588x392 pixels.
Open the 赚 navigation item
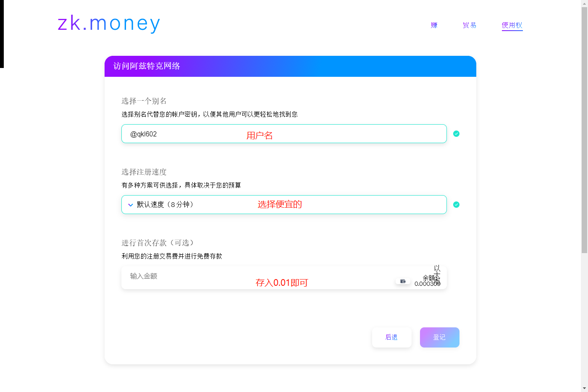pos(434,25)
